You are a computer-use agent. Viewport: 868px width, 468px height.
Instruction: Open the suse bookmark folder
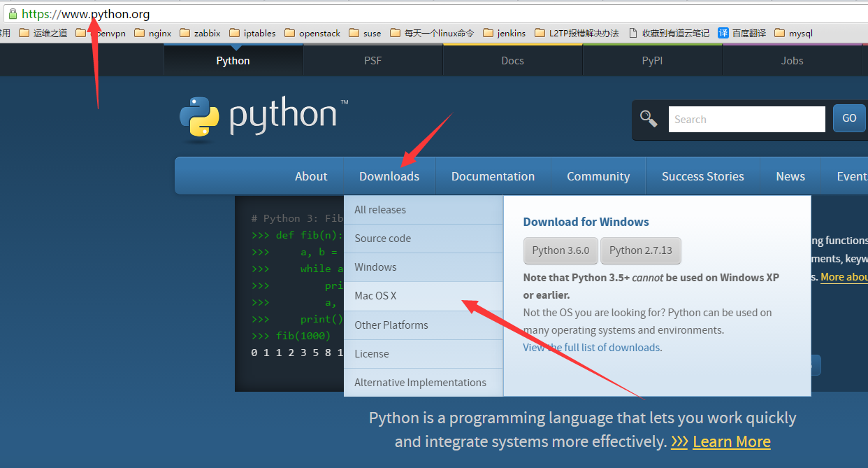(365, 33)
